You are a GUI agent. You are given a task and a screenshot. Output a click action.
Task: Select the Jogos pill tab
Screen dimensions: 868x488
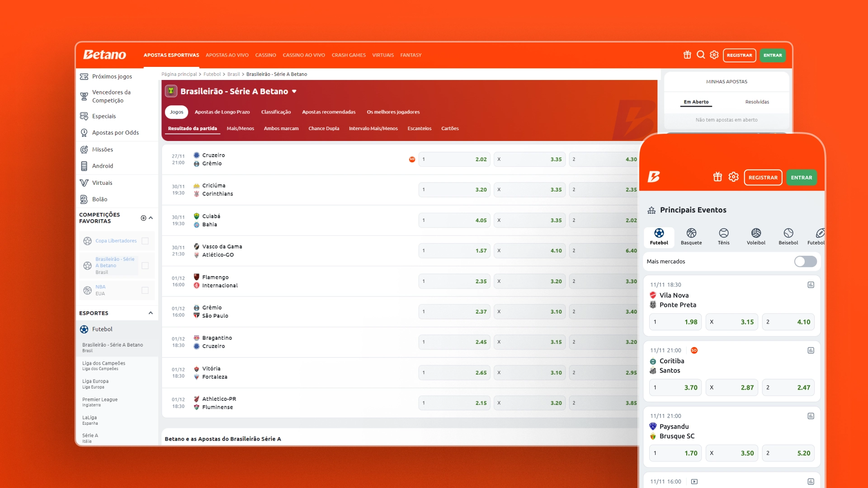tap(177, 112)
